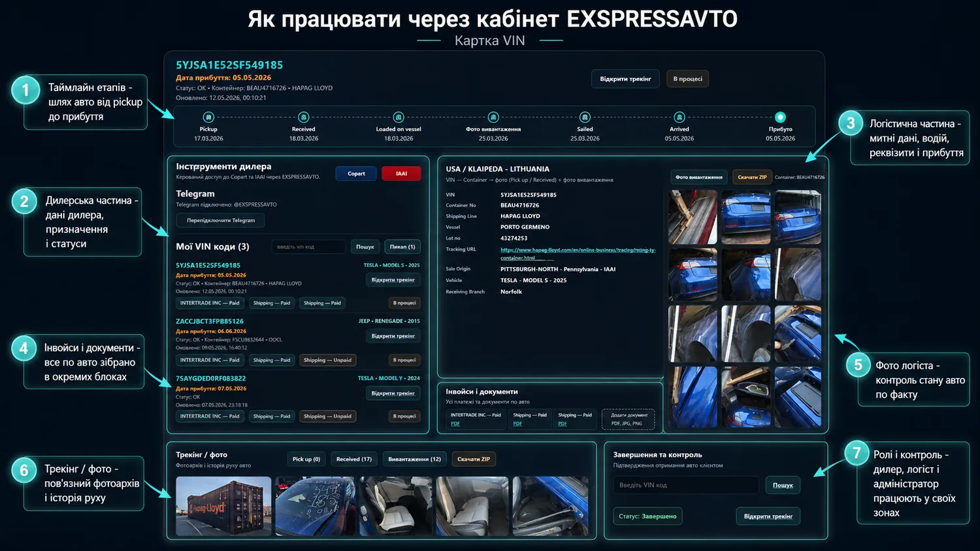
Task: Click the Lot no value 43274253
Action: click(x=514, y=238)
